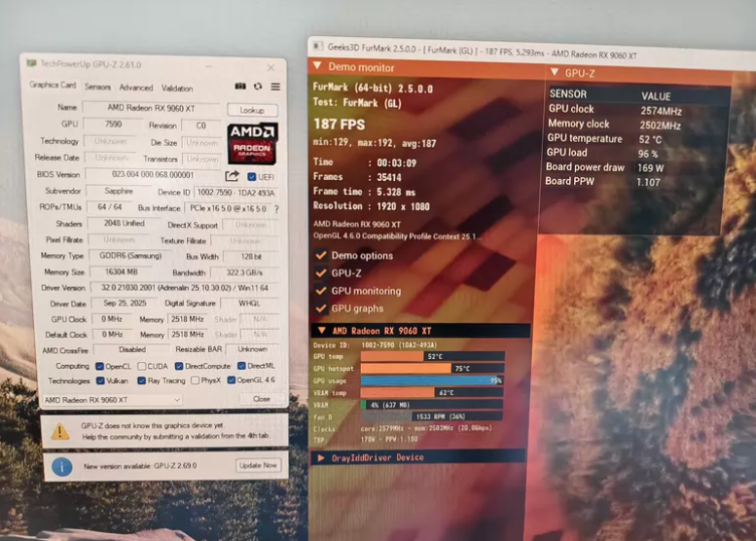Click the Device ID field

235,193
